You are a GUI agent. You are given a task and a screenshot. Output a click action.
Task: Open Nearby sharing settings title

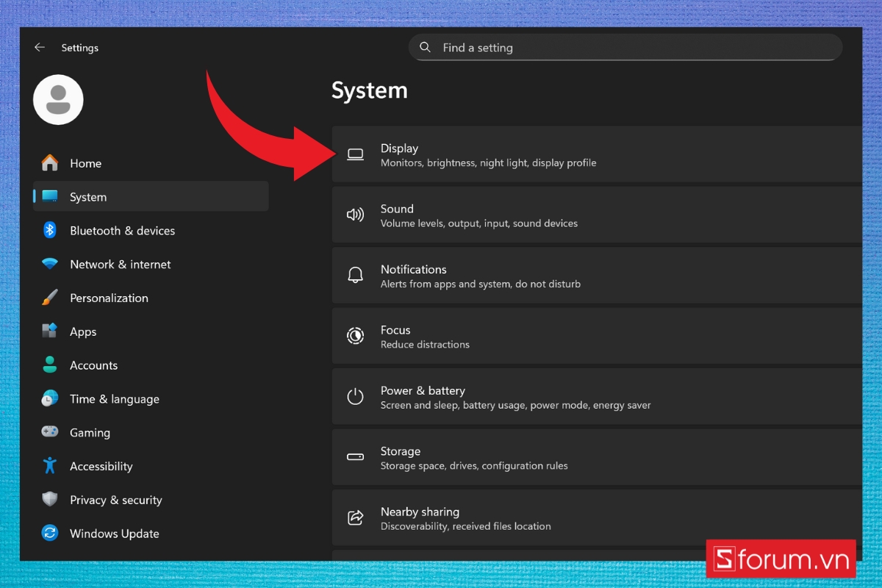click(x=420, y=512)
